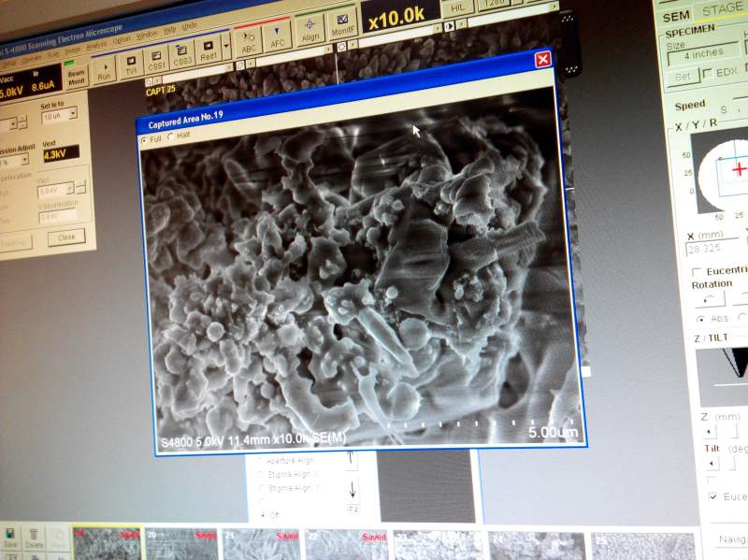
Task: Click the stage position map red cross
Action: (x=739, y=169)
